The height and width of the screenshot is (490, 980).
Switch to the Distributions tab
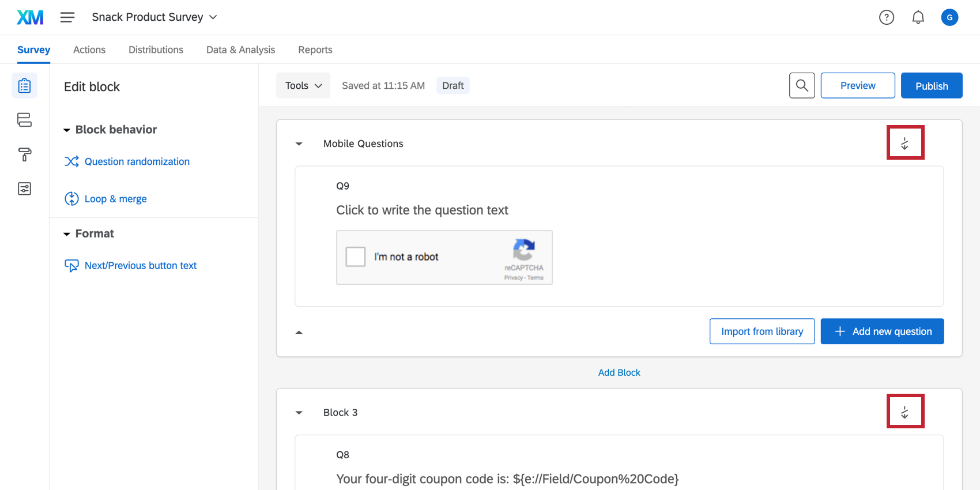[156, 50]
